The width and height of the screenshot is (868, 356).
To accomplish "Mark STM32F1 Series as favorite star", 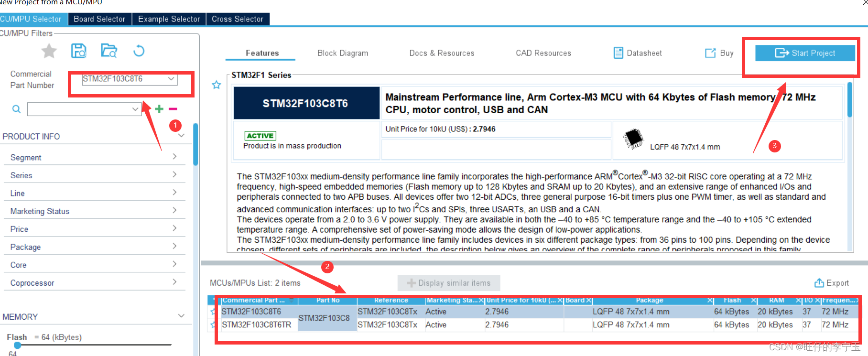I will 217,85.
